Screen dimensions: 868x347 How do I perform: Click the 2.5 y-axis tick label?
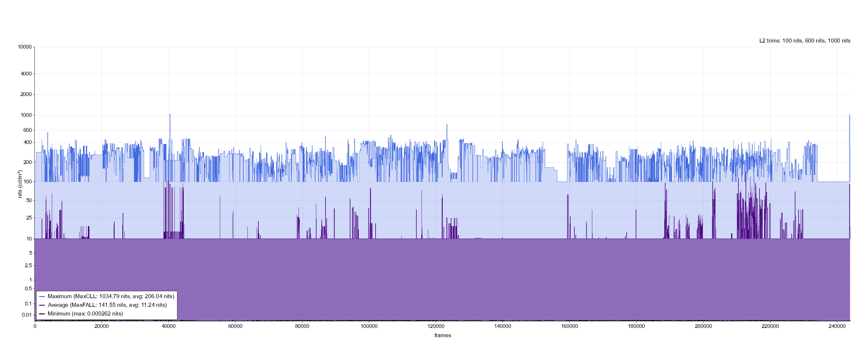click(28, 265)
